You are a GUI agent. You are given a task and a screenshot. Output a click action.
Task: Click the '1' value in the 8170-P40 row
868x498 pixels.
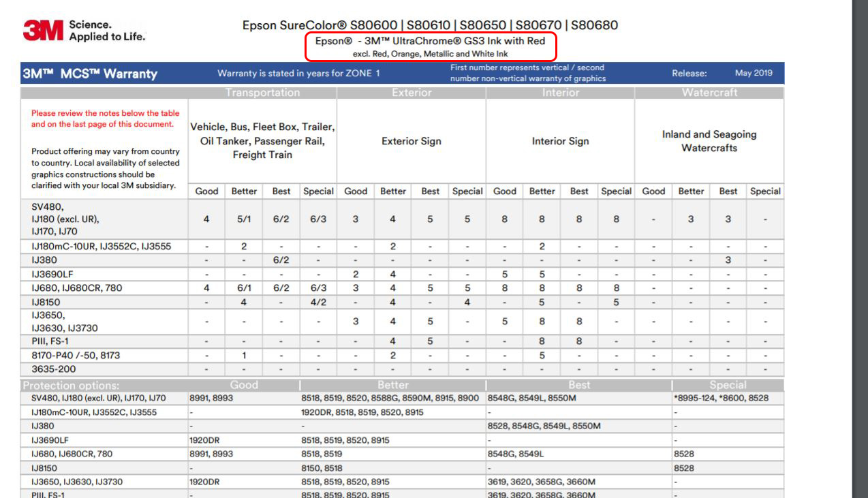244,356
